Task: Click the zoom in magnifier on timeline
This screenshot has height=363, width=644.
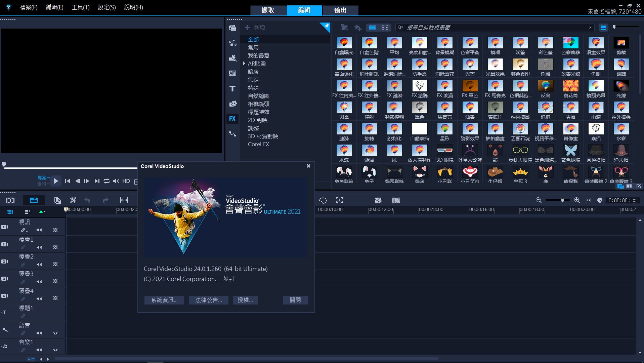Action: click(577, 200)
